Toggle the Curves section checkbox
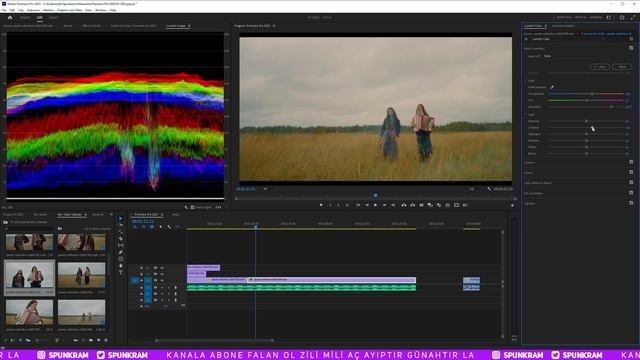This screenshot has width=640, height=360. click(x=631, y=172)
